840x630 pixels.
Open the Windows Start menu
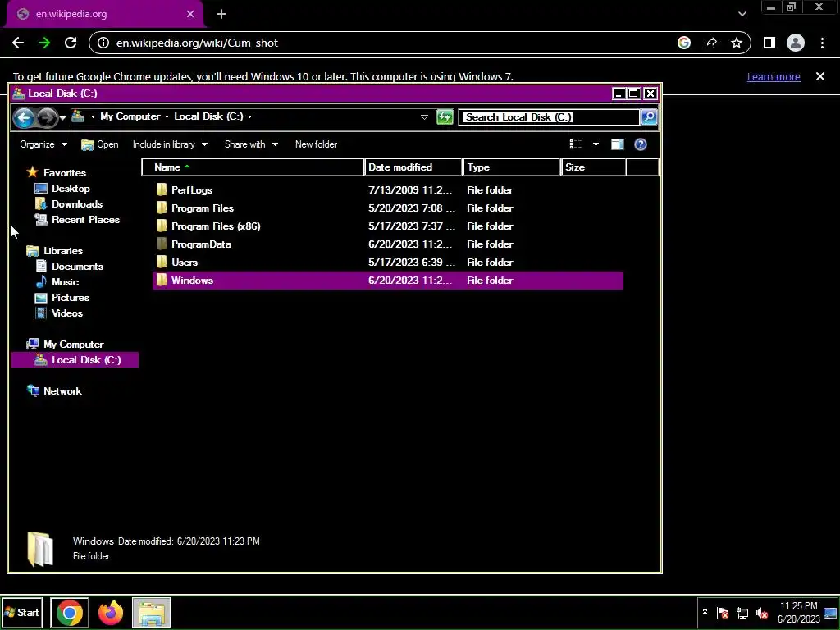pos(22,612)
